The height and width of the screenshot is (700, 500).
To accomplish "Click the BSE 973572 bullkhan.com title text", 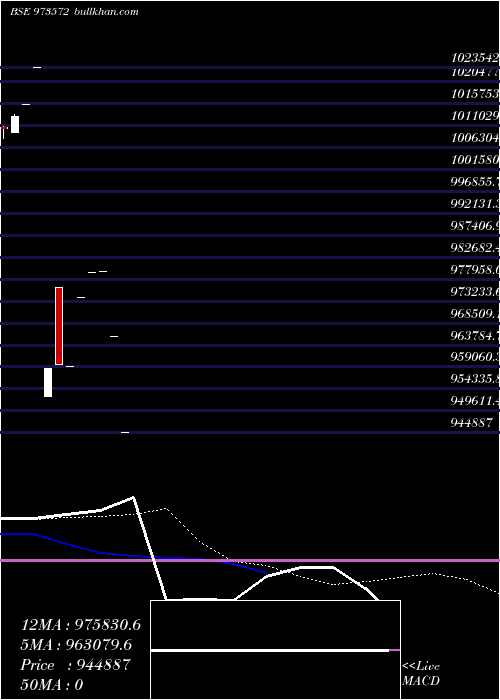I will (x=74, y=12).
